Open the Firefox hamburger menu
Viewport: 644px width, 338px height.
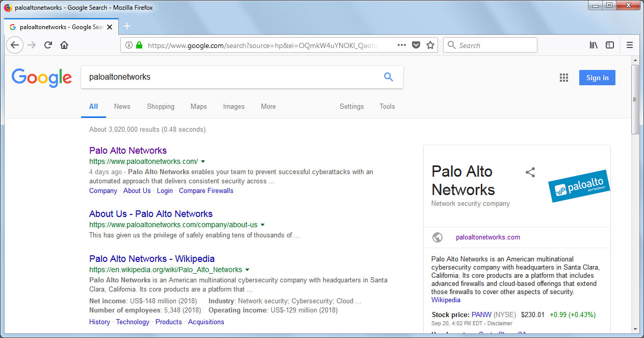(630, 45)
